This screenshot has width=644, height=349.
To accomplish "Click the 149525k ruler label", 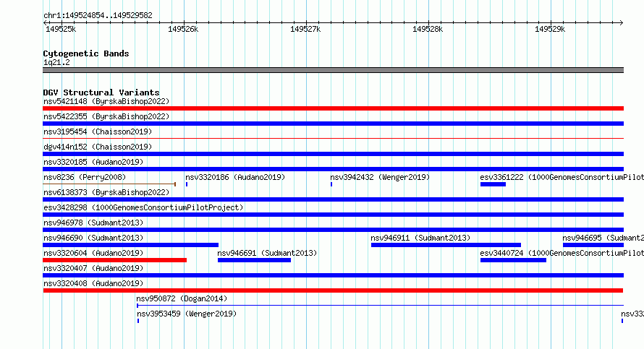I will (x=61, y=29).
